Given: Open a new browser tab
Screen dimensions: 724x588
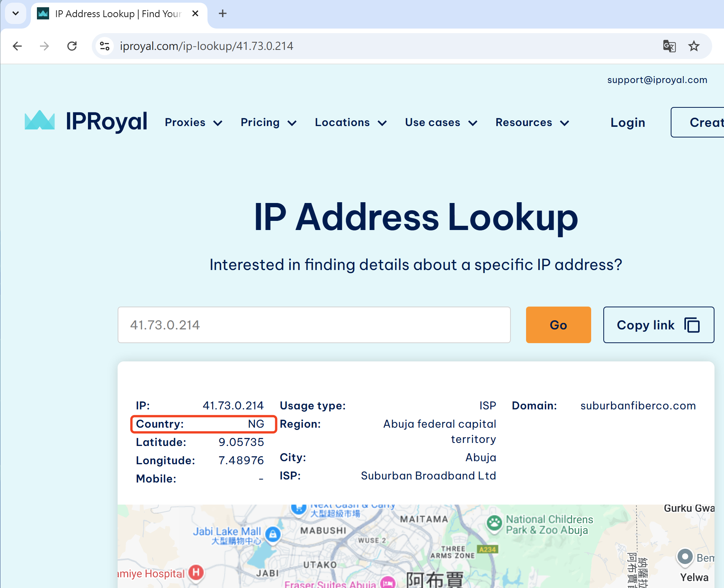Looking at the screenshot, I should (x=223, y=14).
